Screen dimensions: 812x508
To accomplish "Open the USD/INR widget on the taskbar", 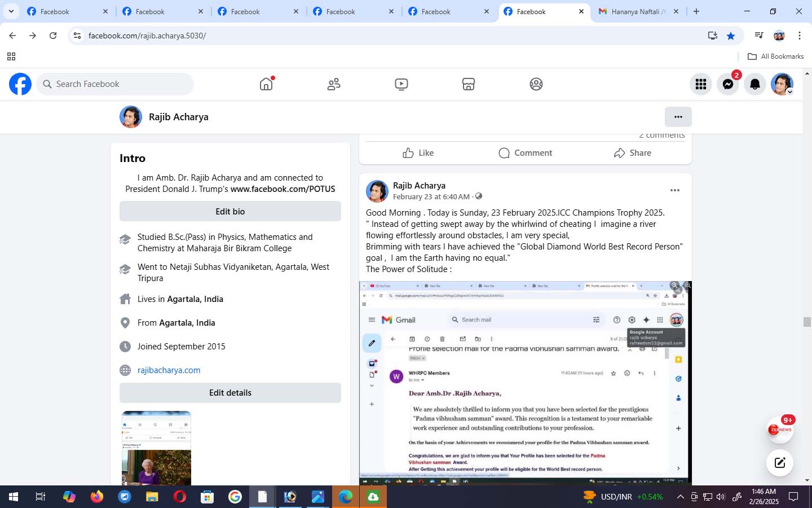I will [624, 497].
